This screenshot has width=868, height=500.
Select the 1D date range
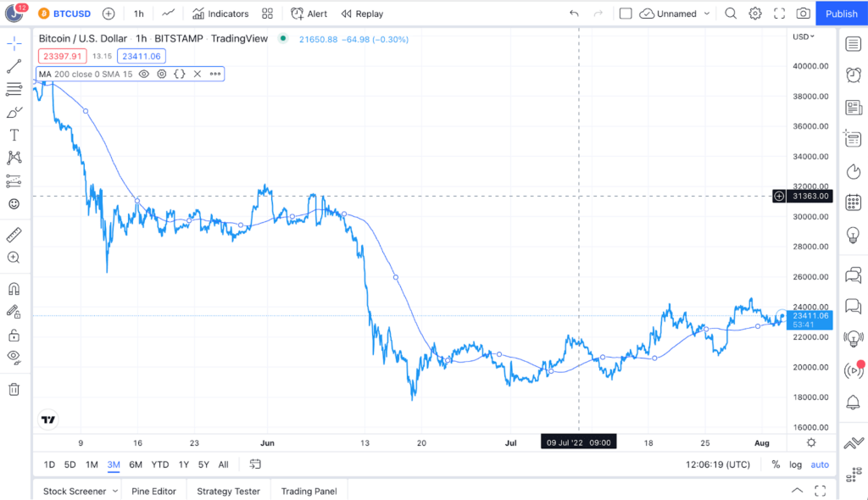click(49, 464)
